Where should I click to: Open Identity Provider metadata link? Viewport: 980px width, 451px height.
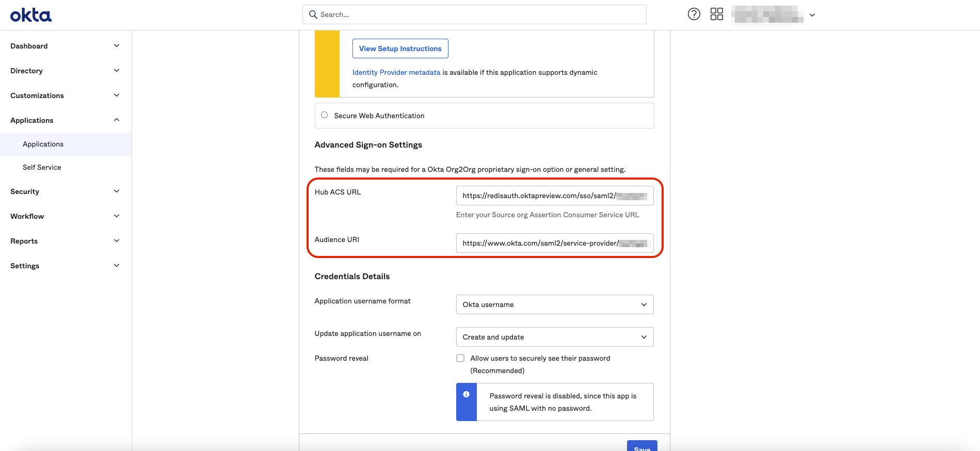coord(396,72)
